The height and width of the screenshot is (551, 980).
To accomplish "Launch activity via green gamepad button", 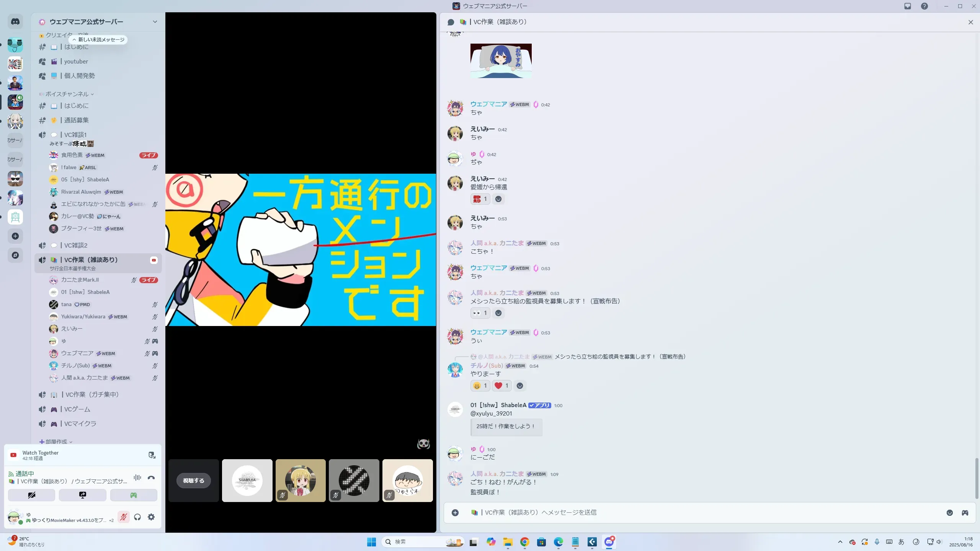I will [134, 495].
